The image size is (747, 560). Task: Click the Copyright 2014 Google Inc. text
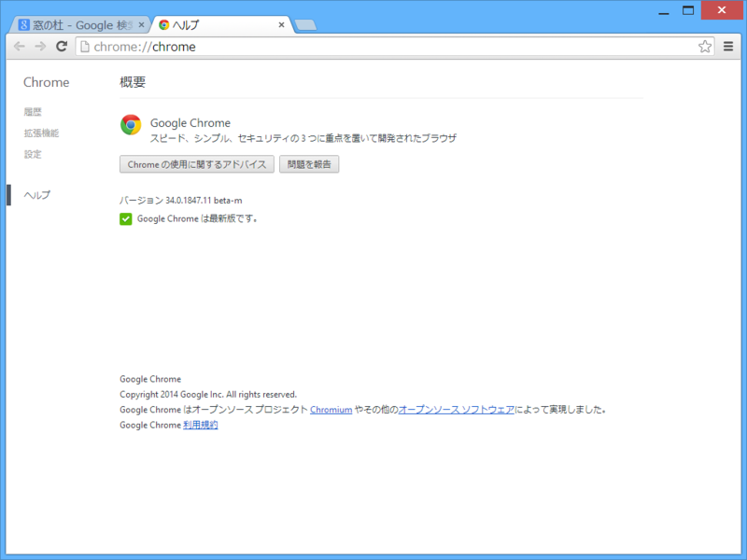pos(208,395)
